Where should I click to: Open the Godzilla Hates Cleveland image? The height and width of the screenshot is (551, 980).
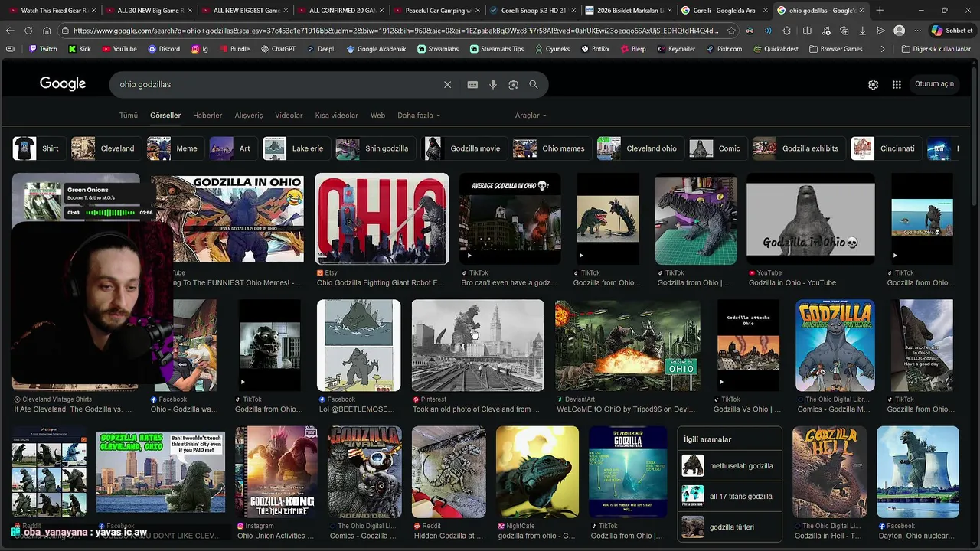pyautogui.click(x=161, y=472)
